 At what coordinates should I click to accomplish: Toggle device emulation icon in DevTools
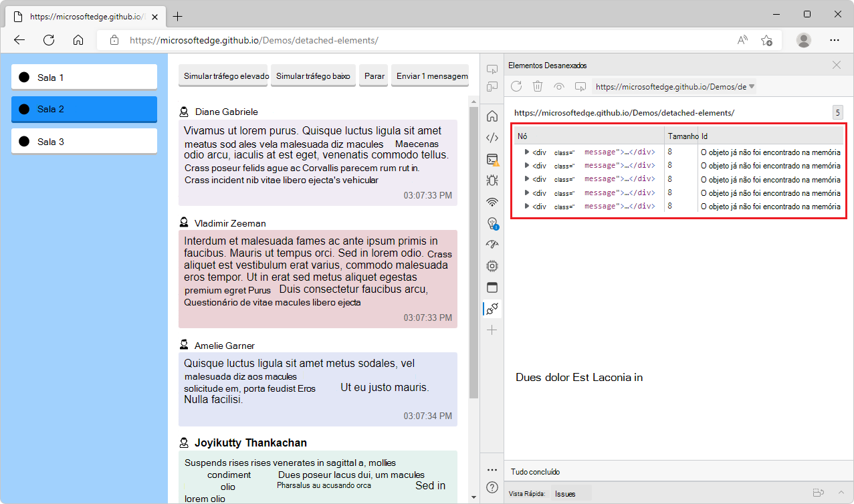(492, 87)
